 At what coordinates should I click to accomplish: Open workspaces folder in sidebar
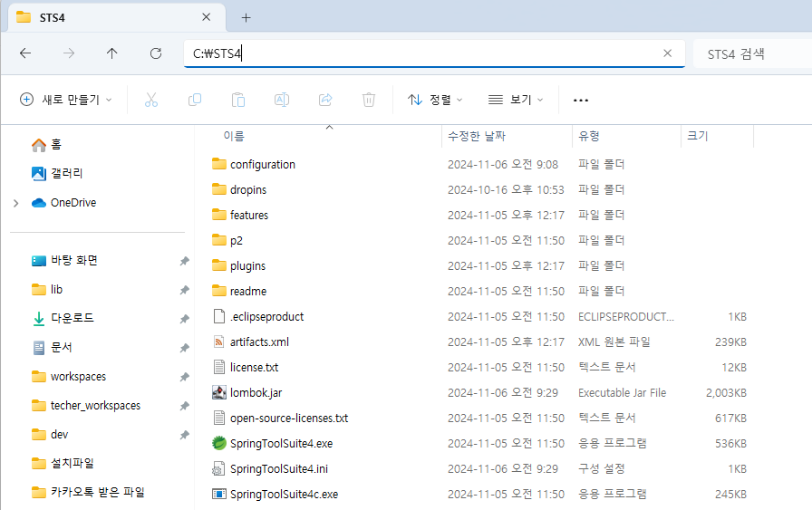(69, 377)
